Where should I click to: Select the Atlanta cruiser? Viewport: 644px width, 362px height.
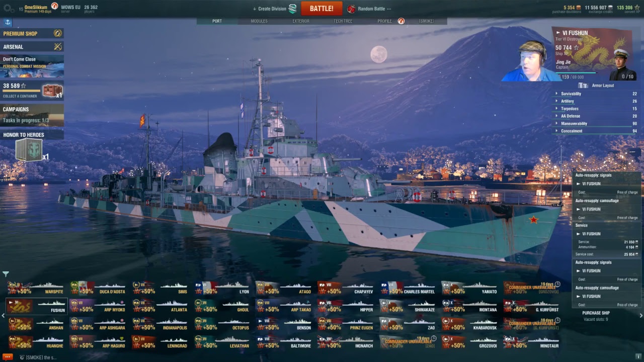159,307
